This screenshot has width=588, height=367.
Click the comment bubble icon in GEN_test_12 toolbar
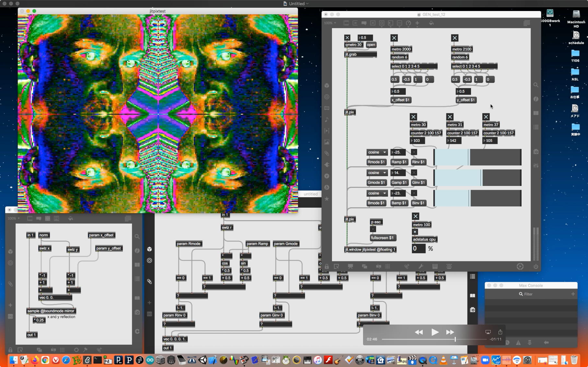tap(364, 23)
